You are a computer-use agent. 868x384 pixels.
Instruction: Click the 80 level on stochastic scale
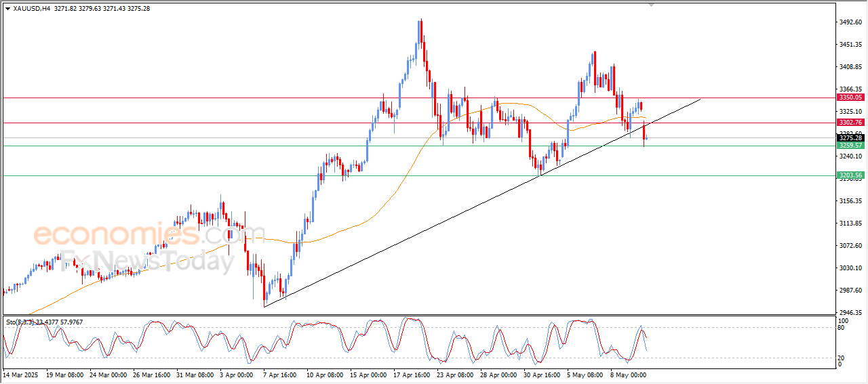pyautogui.click(x=842, y=328)
